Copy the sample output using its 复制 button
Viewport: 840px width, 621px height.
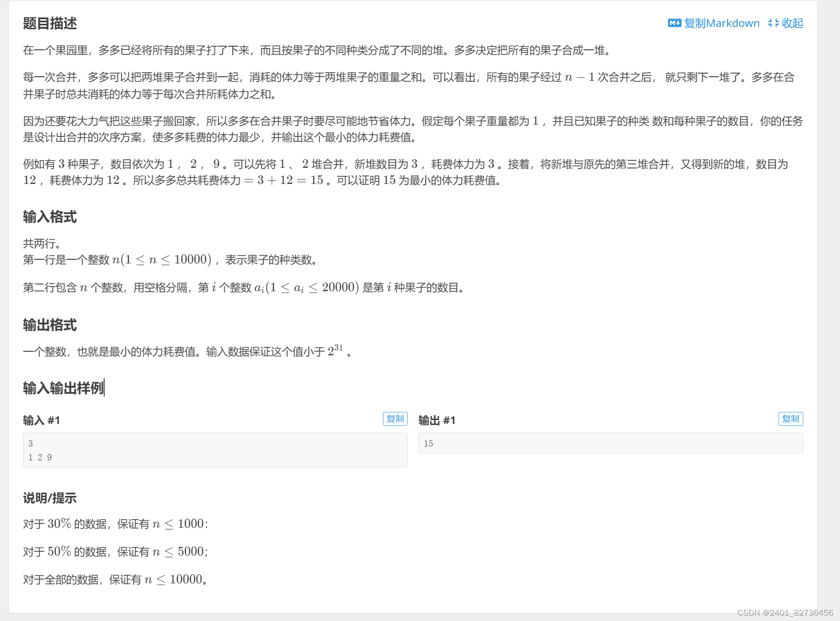point(791,419)
